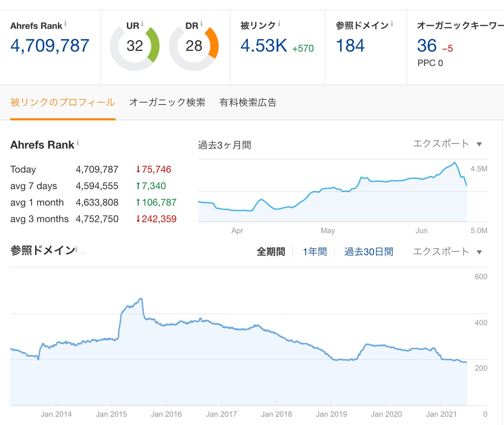504x425 pixels.
Task: Select 1年間 time range
Action: coord(315,252)
